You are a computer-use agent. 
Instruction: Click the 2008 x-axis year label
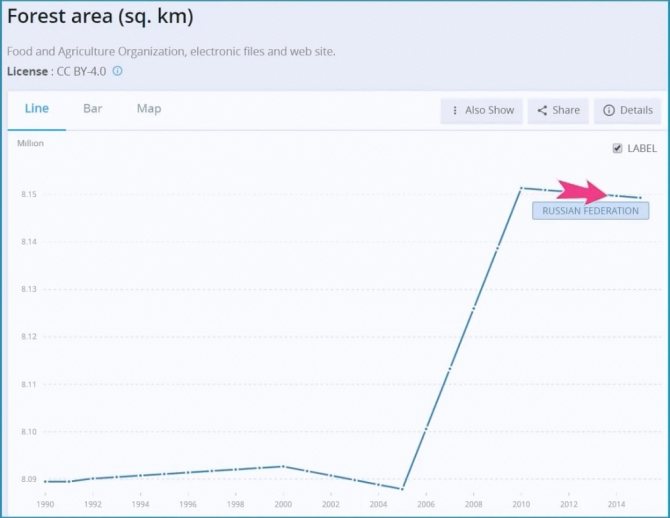[x=474, y=505]
